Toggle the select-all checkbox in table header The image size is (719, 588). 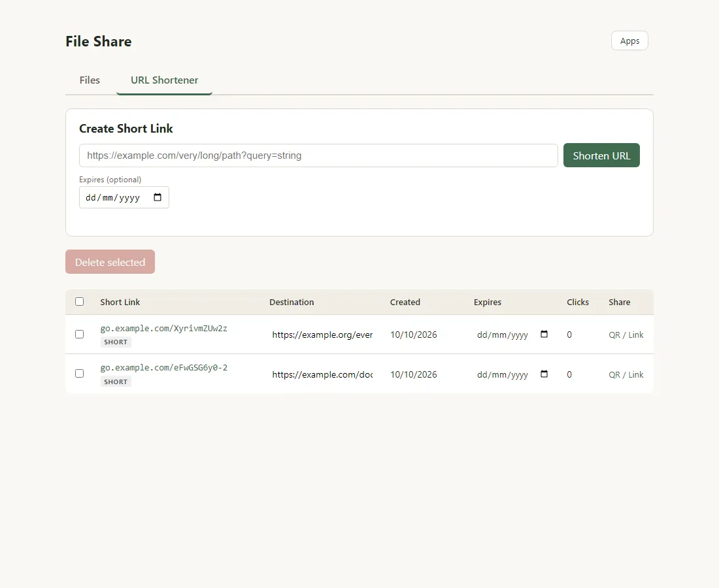(79, 302)
